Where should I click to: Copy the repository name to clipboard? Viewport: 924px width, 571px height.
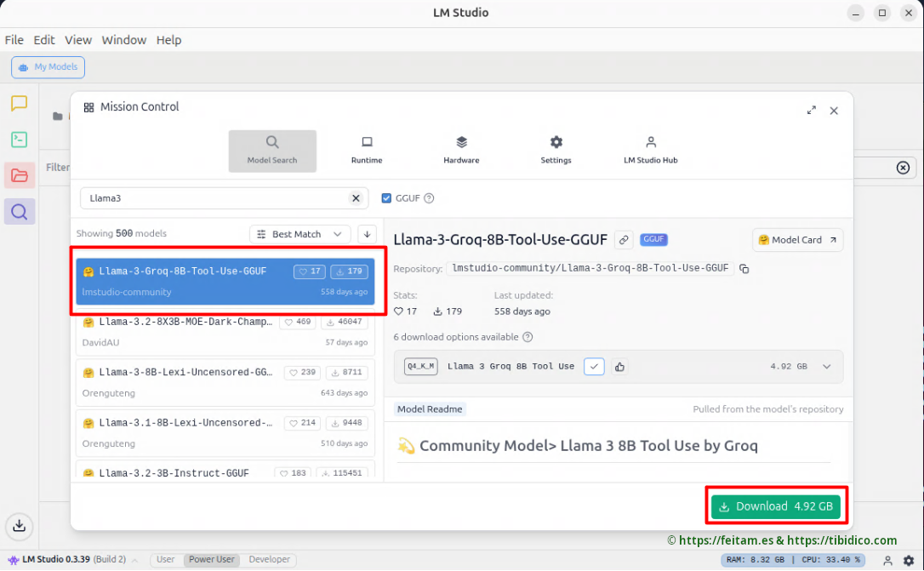pos(744,269)
